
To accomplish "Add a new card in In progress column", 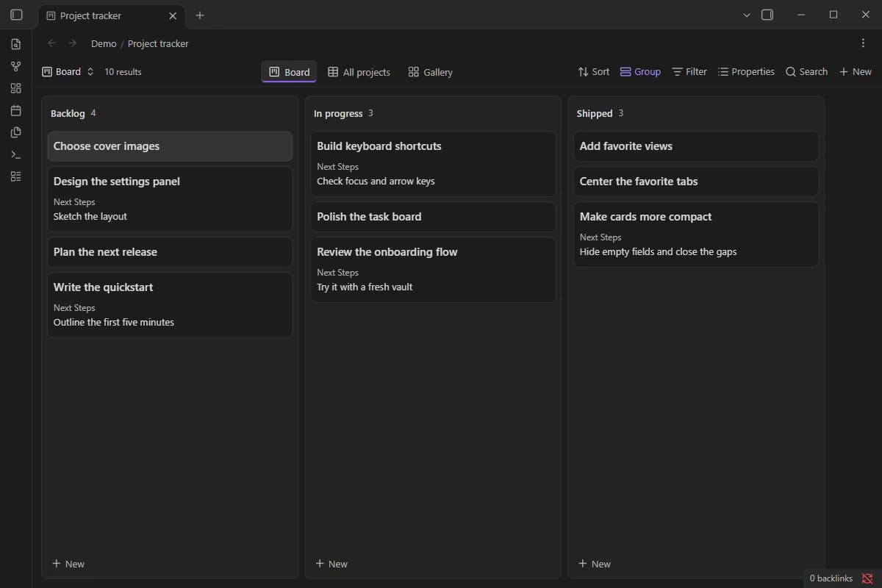I will [x=331, y=564].
